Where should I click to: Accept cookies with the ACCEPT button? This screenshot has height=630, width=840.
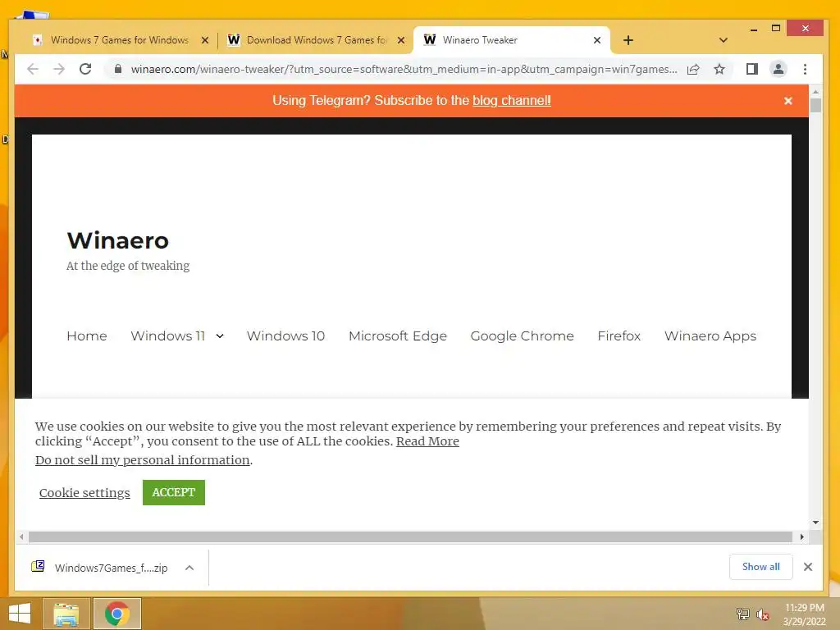[x=174, y=492]
